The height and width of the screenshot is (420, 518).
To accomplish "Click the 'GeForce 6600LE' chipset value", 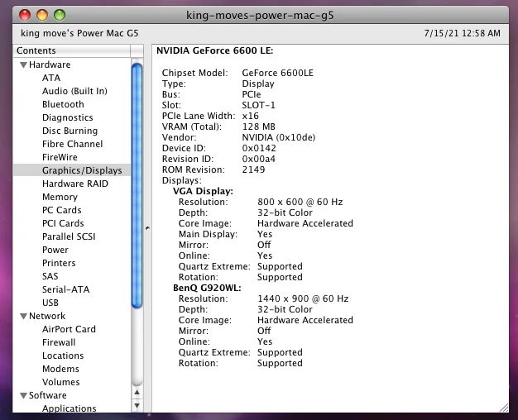I will 277,73.
